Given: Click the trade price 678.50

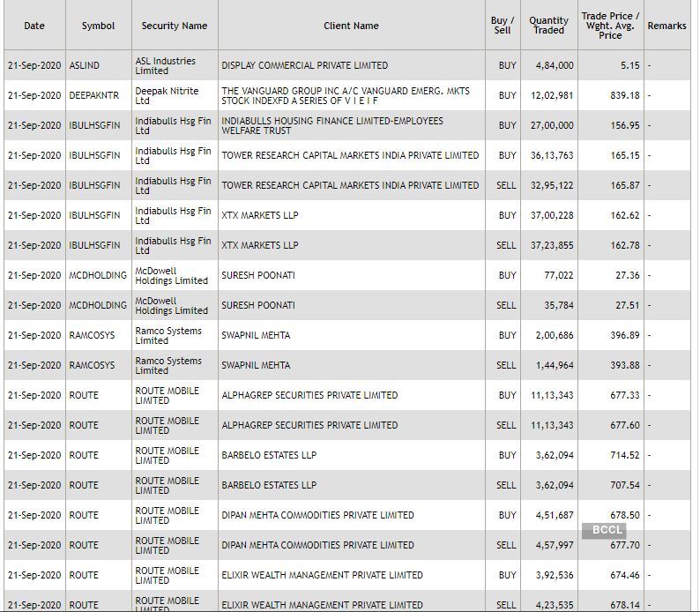Looking at the screenshot, I should tap(625, 515).
